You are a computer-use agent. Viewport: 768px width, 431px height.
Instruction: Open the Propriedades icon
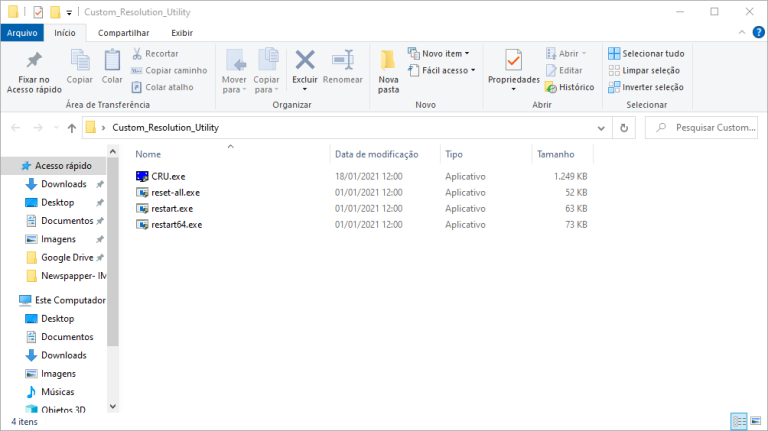pyautogui.click(x=513, y=61)
